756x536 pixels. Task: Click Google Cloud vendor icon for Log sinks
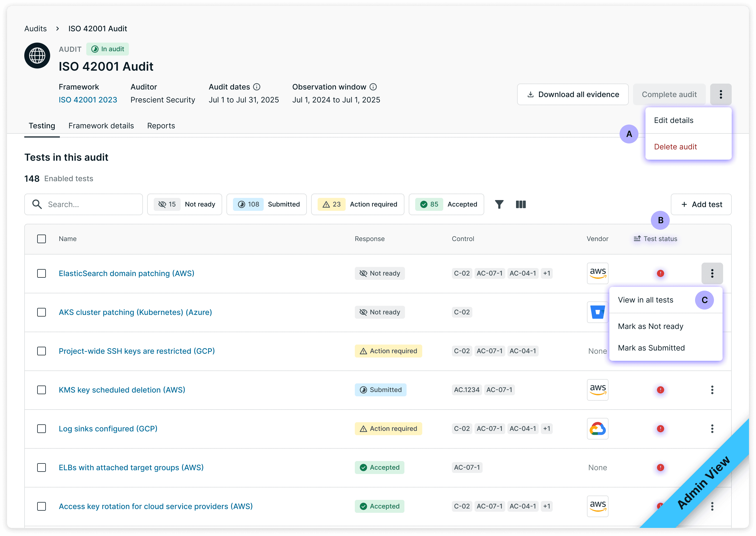597,428
